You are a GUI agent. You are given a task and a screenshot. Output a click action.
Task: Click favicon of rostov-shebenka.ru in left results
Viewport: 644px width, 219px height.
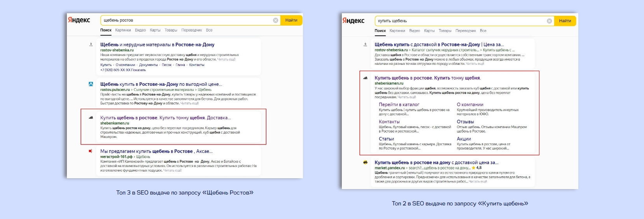click(x=91, y=44)
